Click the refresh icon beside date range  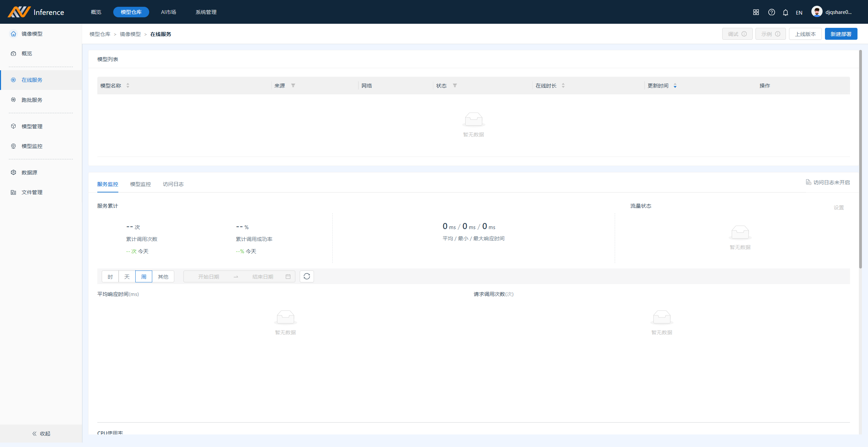coord(307,276)
